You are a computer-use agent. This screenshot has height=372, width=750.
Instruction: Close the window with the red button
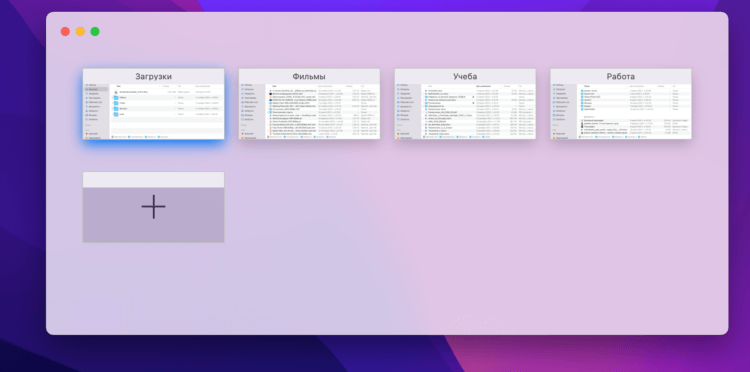point(65,32)
